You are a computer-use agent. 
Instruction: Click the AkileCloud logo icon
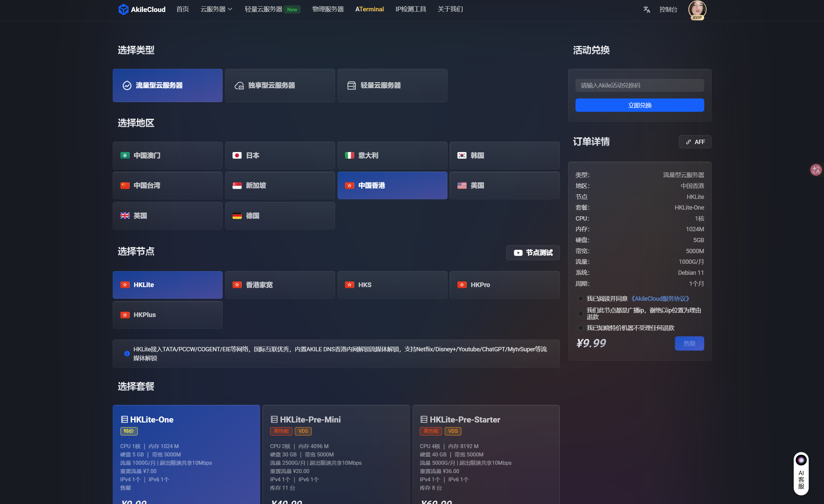[x=123, y=9]
